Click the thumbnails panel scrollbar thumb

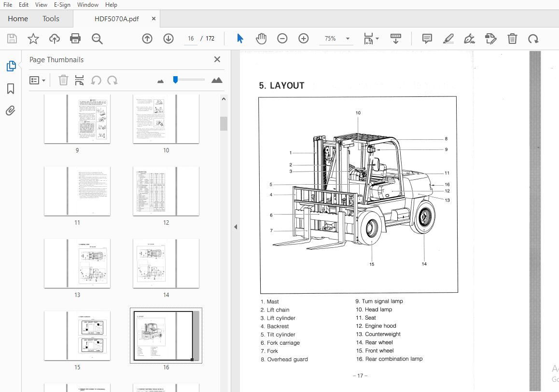pyautogui.click(x=224, y=123)
